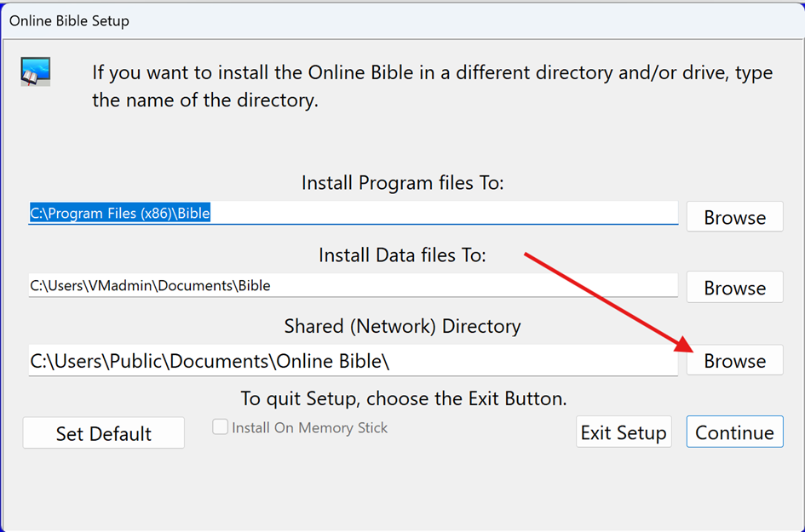Click Continue to proceed with setup
The width and height of the screenshot is (805, 532).
(734, 432)
